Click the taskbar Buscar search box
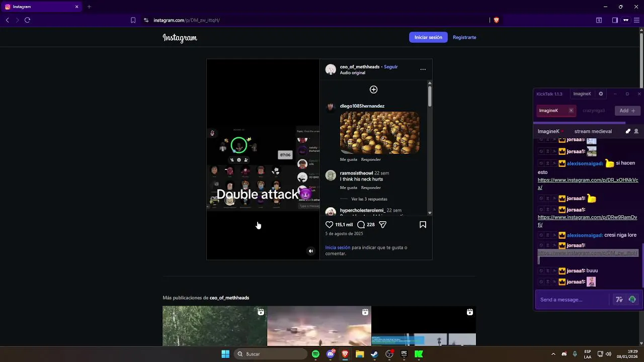 [x=271, y=354]
